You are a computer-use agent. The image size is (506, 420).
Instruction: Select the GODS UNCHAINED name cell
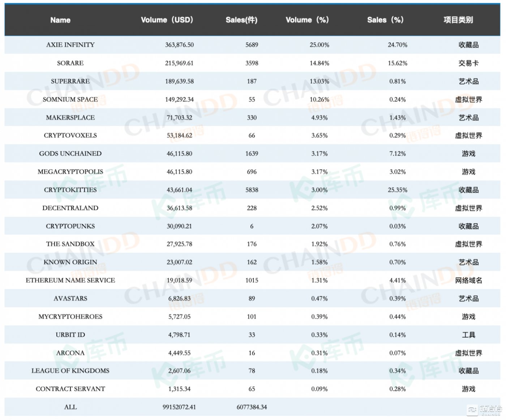[70, 153]
